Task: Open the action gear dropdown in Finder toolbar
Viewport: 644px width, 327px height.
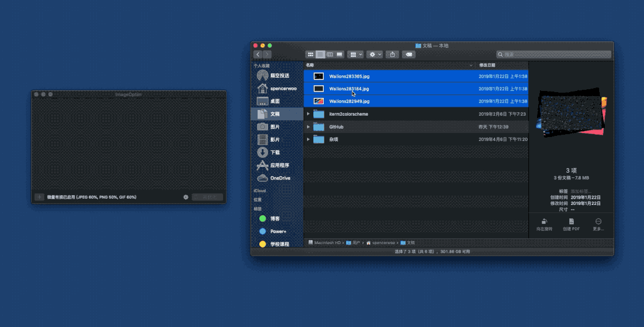Action: (374, 54)
